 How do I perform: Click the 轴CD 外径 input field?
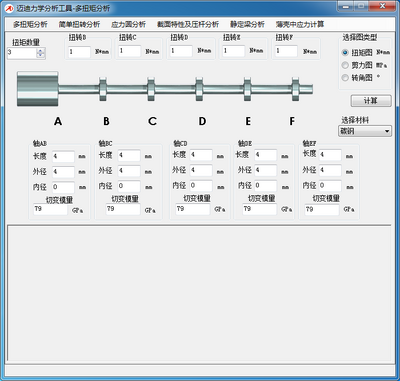(201, 170)
